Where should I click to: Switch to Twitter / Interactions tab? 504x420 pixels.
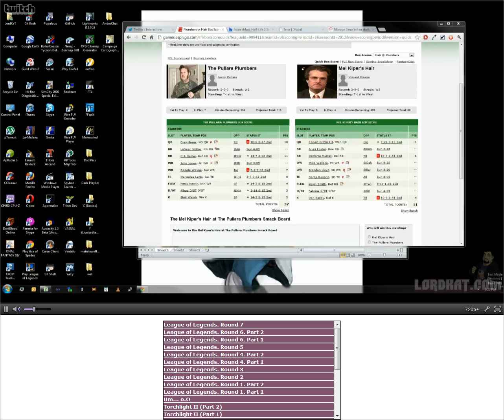click(x=149, y=29)
